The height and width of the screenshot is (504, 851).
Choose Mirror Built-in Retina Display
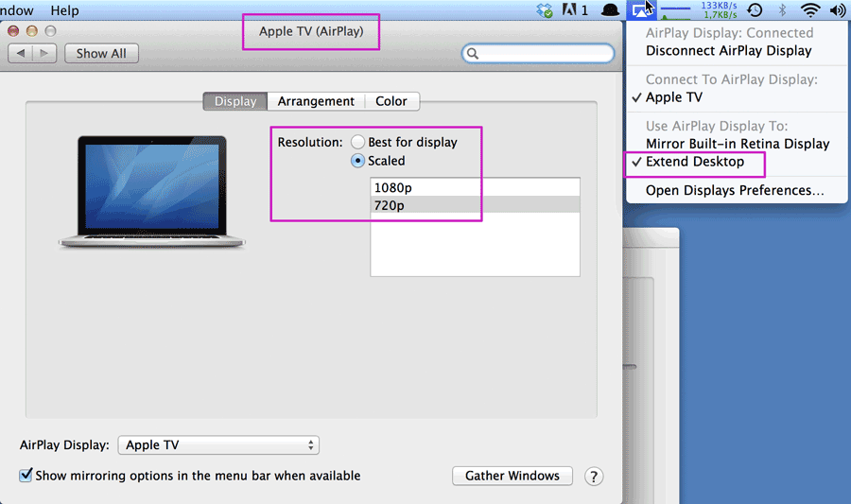[737, 144]
